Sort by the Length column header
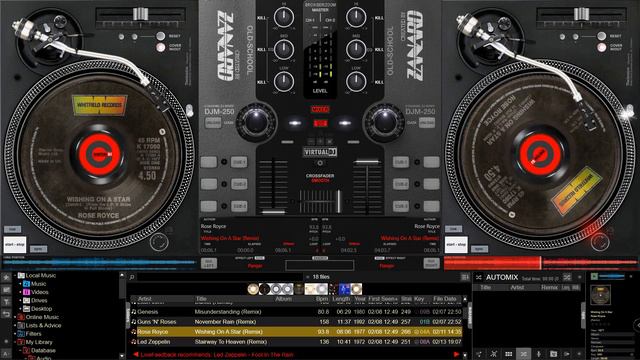640x360 pixels. coord(341,299)
